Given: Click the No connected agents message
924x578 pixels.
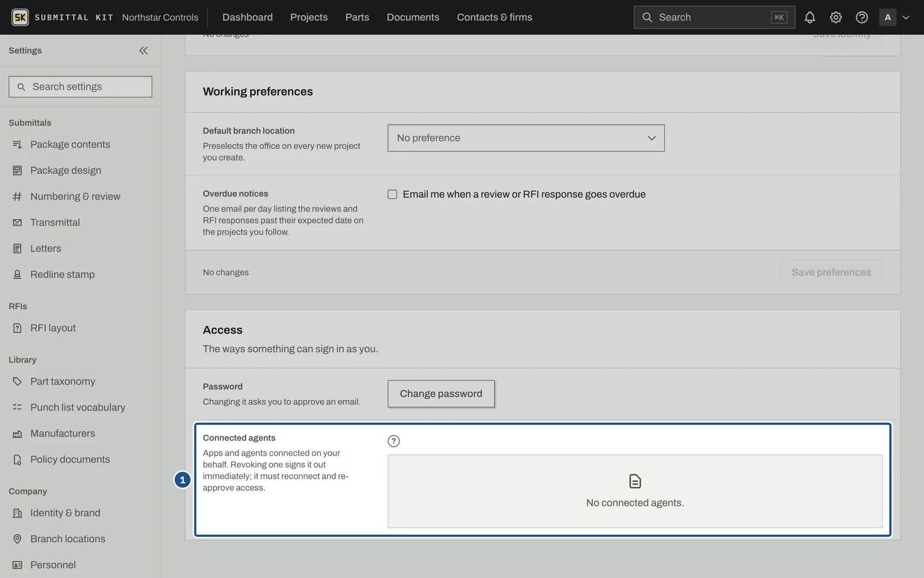Looking at the screenshot, I should coord(635,503).
